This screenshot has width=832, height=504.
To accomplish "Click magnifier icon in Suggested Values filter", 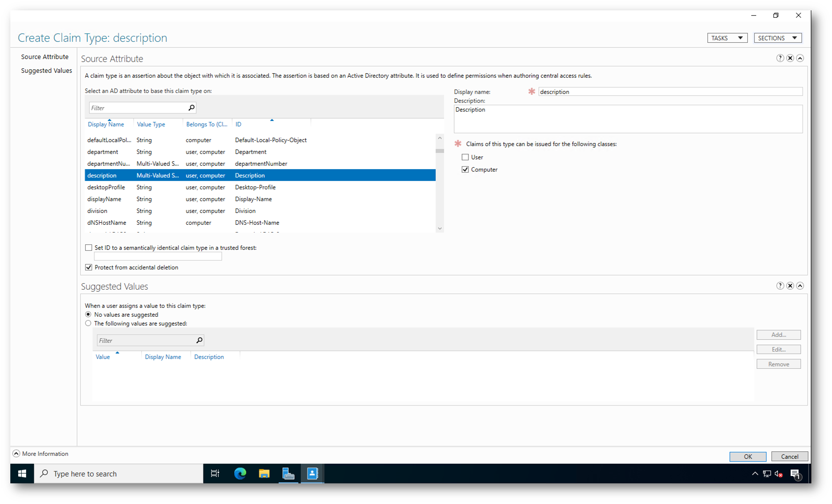I will [199, 340].
